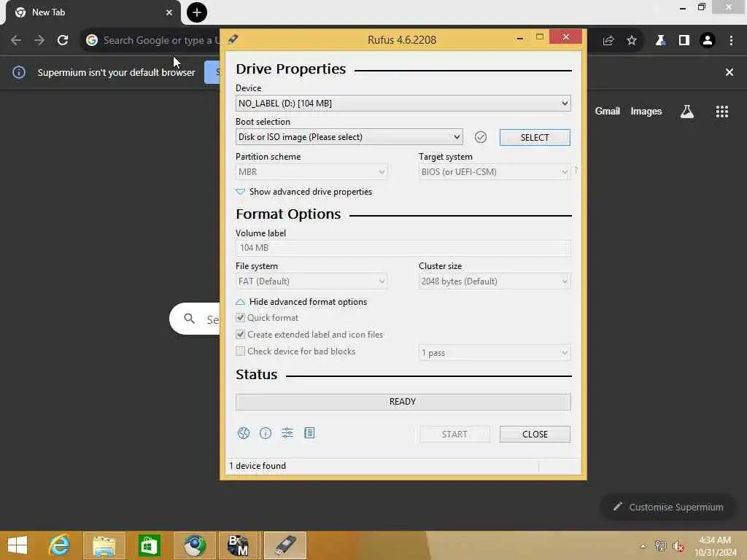This screenshot has width=747, height=560.
Task: Click the '1 device found' status text
Action: tap(258, 466)
